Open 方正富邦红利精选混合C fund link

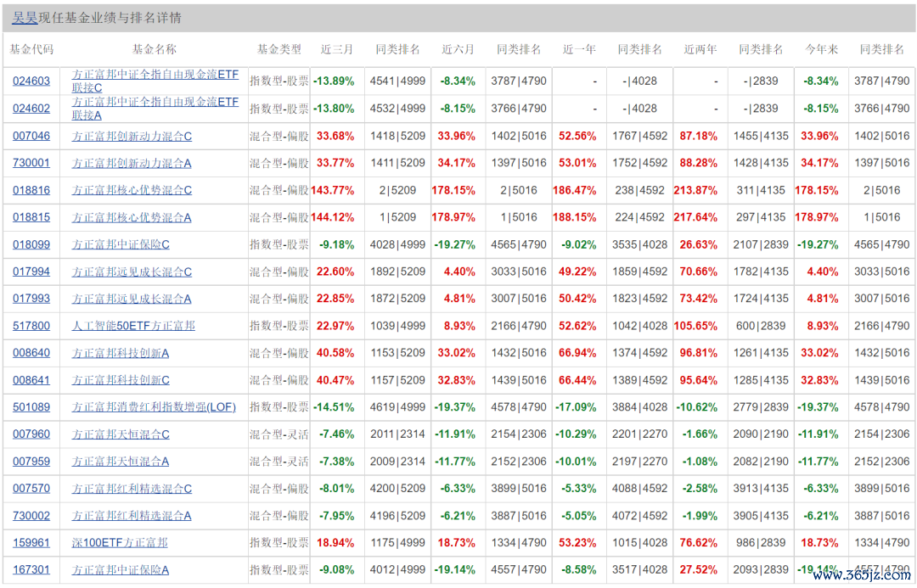coord(132,489)
